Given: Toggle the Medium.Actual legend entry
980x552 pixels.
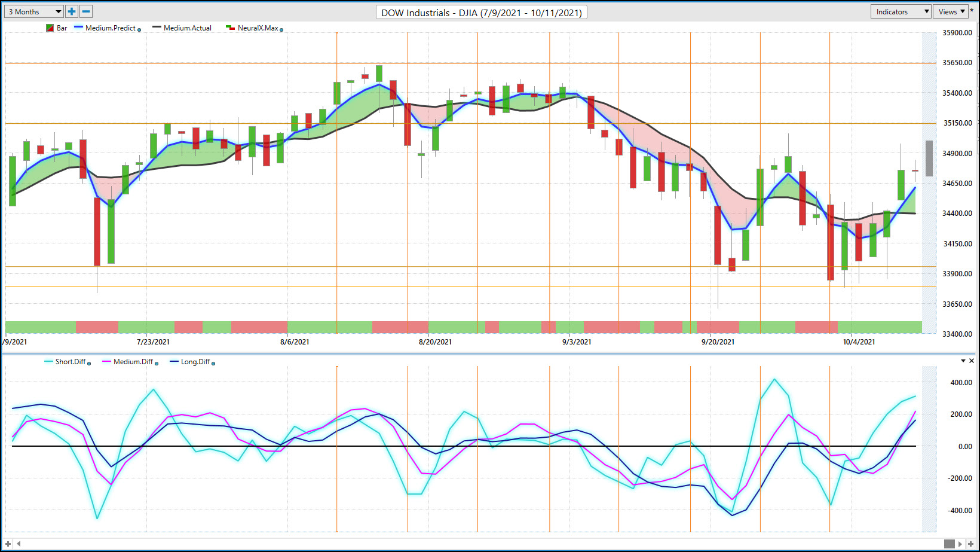Looking at the screenshot, I should 182,28.
